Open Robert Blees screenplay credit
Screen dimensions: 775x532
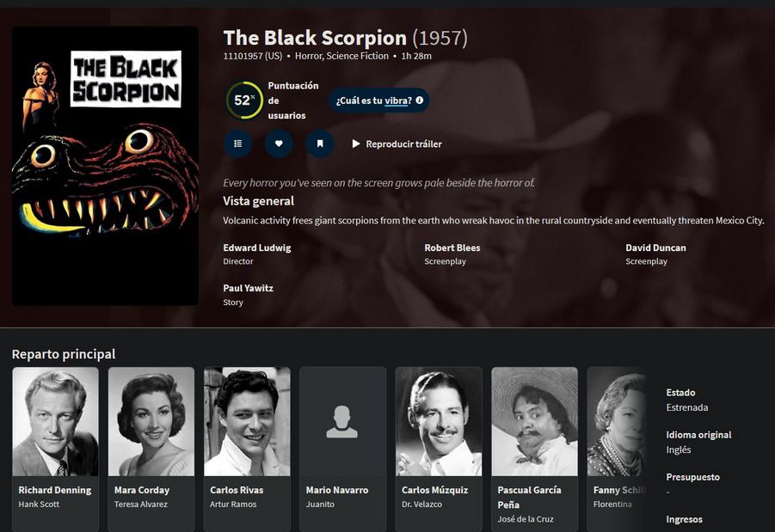tap(452, 248)
